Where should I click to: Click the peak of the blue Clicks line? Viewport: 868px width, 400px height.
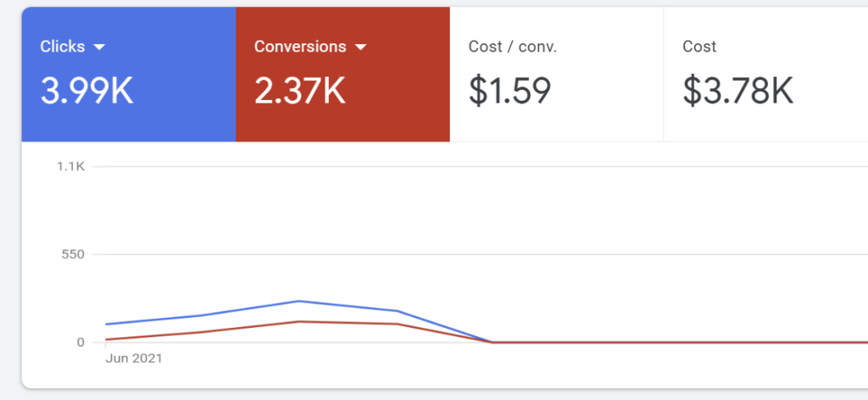(x=299, y=301)
